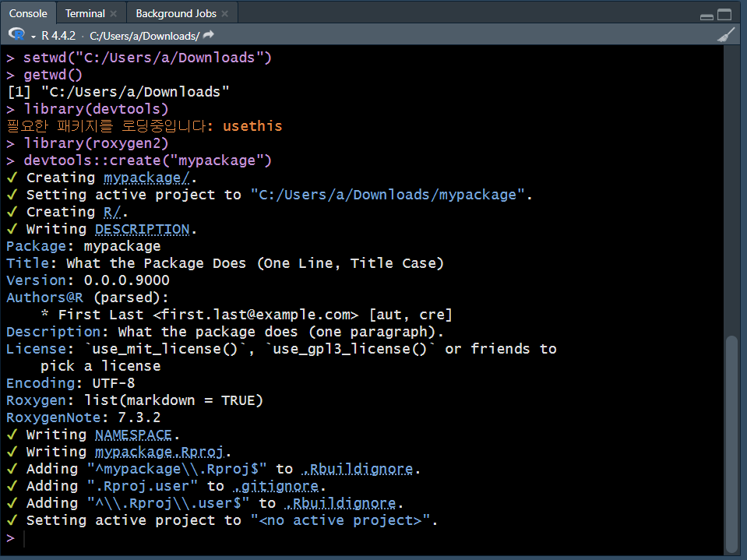This screenshot has height=560, width=747.
Task: Click the License: use_mit_license() line
Action: click(281, 349)
